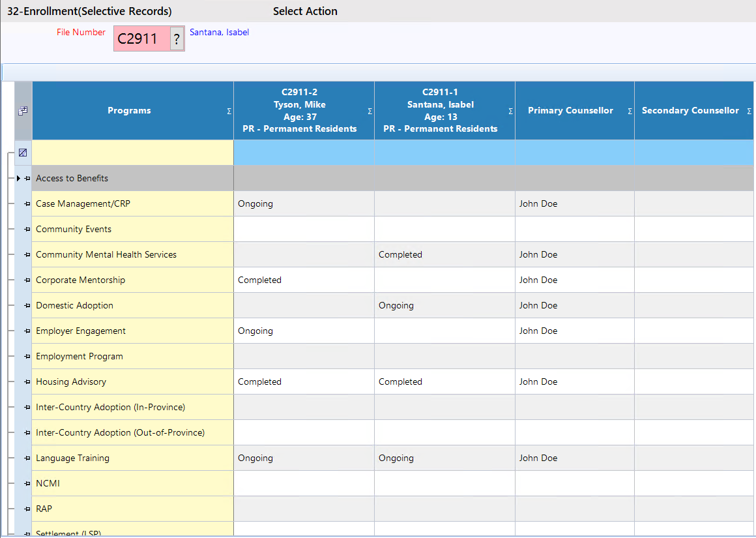Click the clear-filter icon in the filter row
This screenshot has width=756, height=538.
click(23, 153)
